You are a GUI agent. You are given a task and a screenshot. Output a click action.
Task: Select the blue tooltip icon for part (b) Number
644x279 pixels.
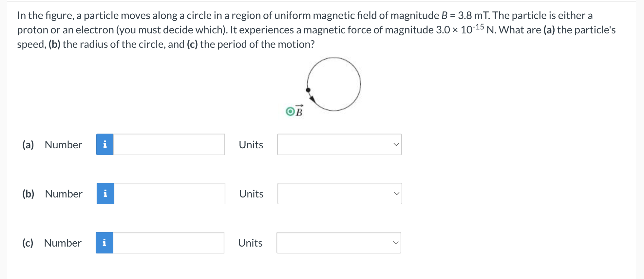[105, 194]
